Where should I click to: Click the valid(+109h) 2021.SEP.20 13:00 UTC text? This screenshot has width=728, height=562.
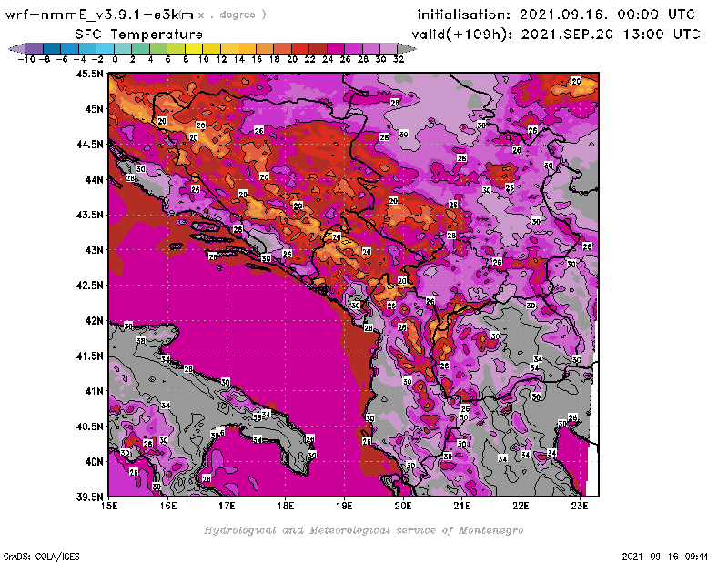[556, 35]
